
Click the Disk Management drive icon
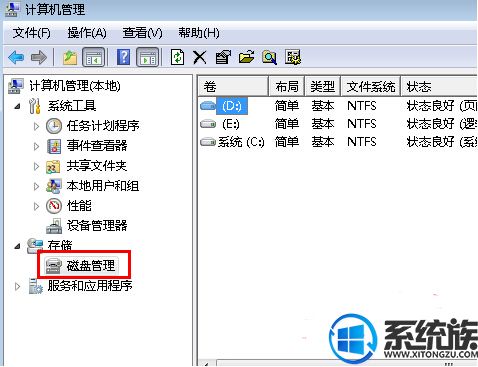tap(54, 266)
